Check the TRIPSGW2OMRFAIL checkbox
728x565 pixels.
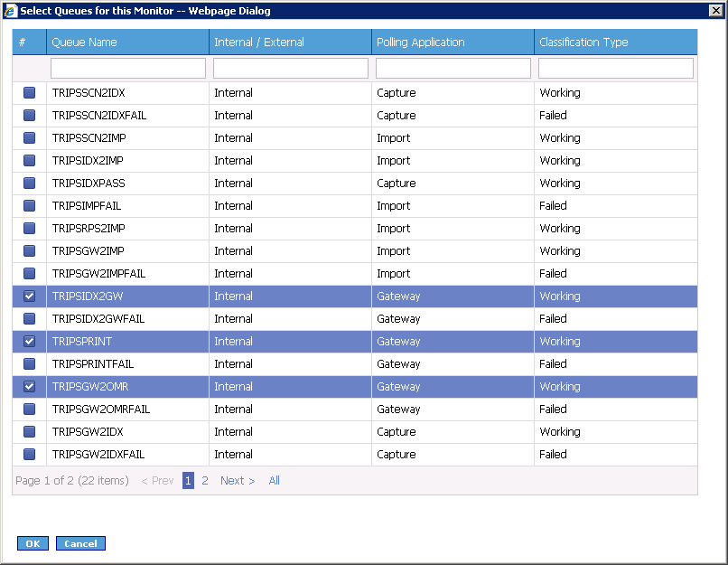(x=29, y=410)
